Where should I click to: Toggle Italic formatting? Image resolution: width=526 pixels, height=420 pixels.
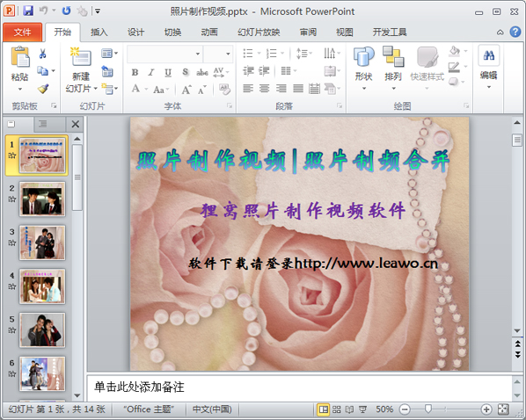point(151,72)
